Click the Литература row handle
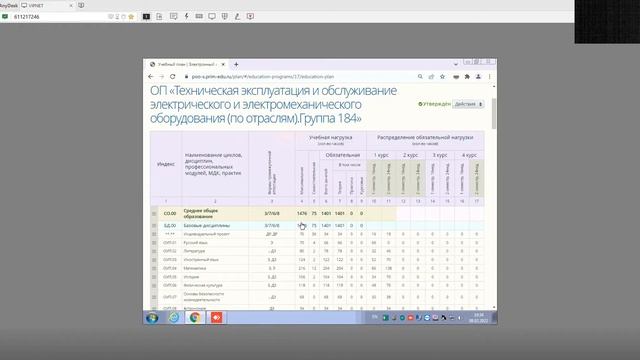Viewport: 640px width, 360px height. tap(154, 251)
